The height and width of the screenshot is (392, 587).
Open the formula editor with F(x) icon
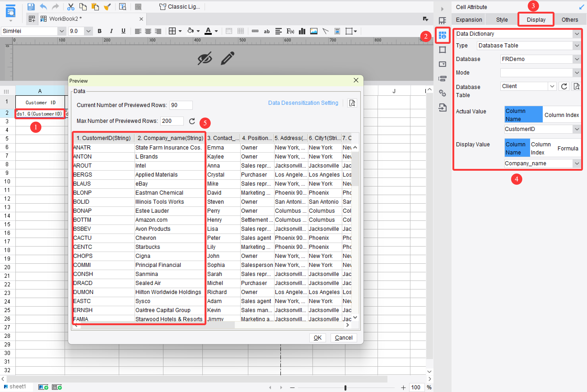[x=290, y=31]
